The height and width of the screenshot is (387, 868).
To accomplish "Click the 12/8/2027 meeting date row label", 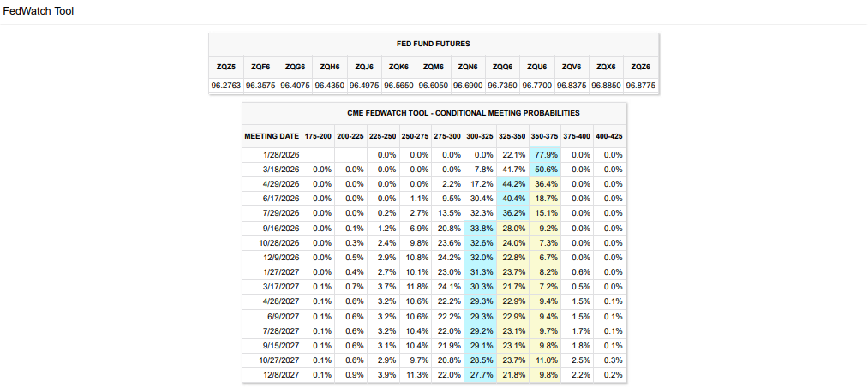I will tap(282, 375).
